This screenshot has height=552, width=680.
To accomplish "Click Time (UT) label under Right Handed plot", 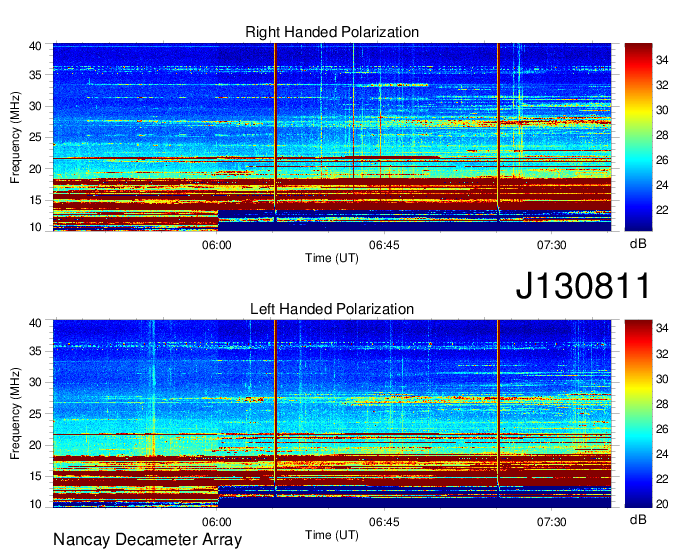I will coord(332,258).
